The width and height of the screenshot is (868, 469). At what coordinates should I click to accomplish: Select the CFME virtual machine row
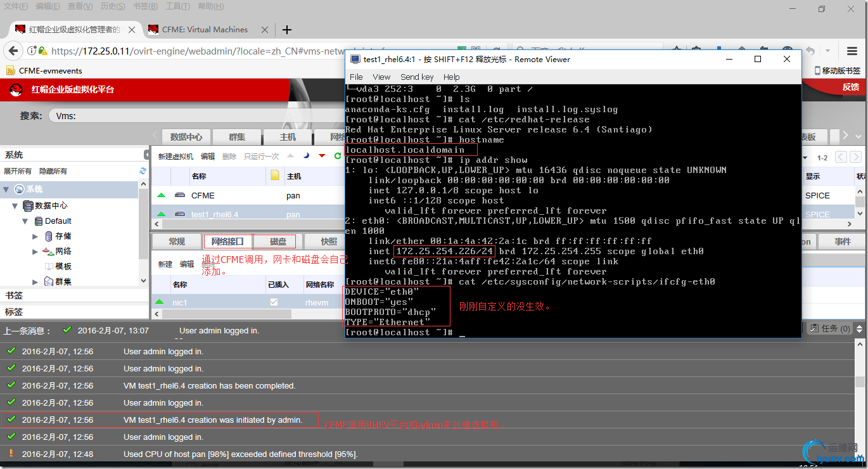coord(248,195)
